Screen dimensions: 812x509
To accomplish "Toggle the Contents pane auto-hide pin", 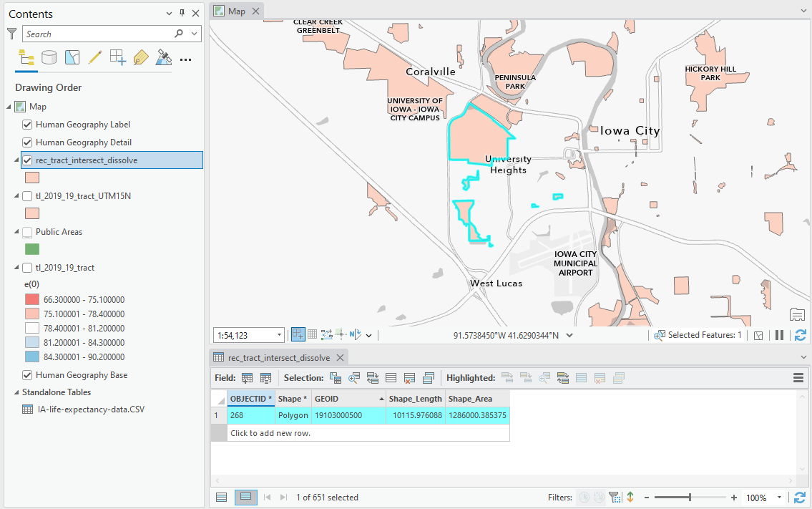I will point(182,14).
